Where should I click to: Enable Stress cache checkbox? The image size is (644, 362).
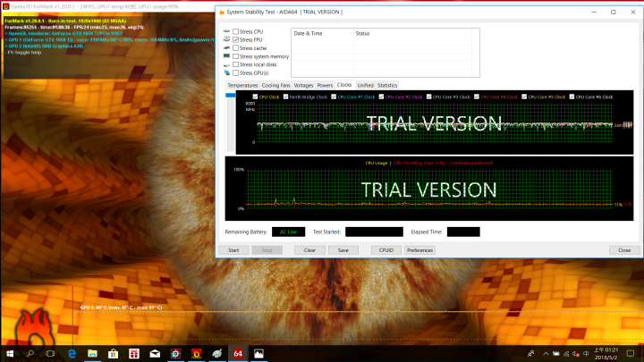click(236, 48)
